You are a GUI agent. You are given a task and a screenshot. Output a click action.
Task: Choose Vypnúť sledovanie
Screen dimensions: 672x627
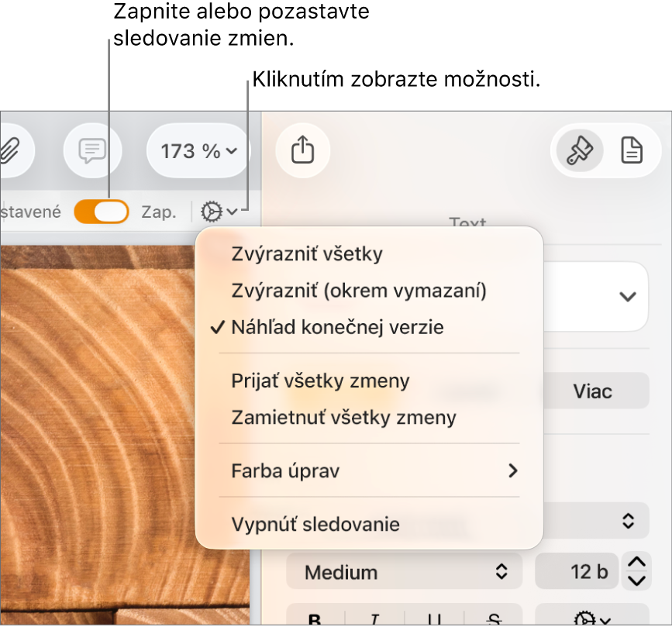[369, 525]
